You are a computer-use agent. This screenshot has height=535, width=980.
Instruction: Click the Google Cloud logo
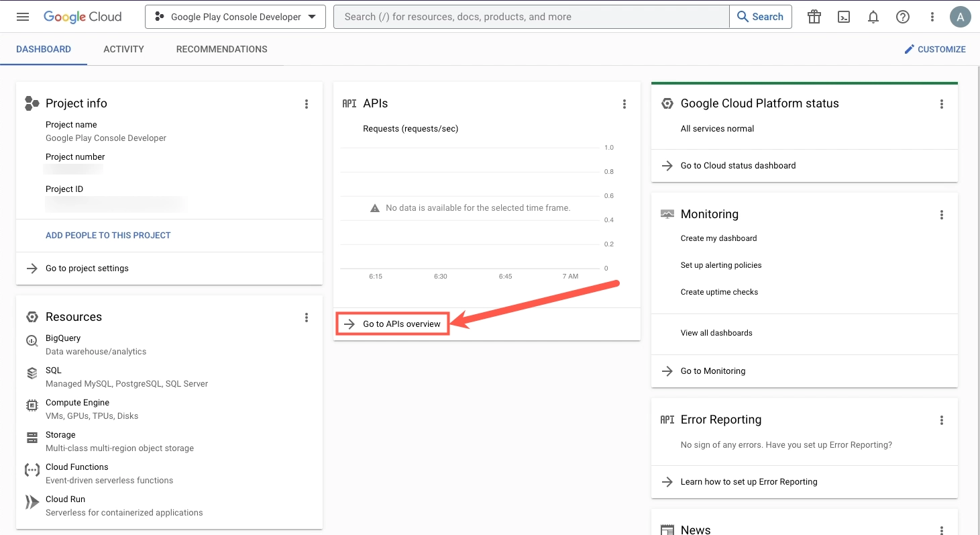(83, 17)
